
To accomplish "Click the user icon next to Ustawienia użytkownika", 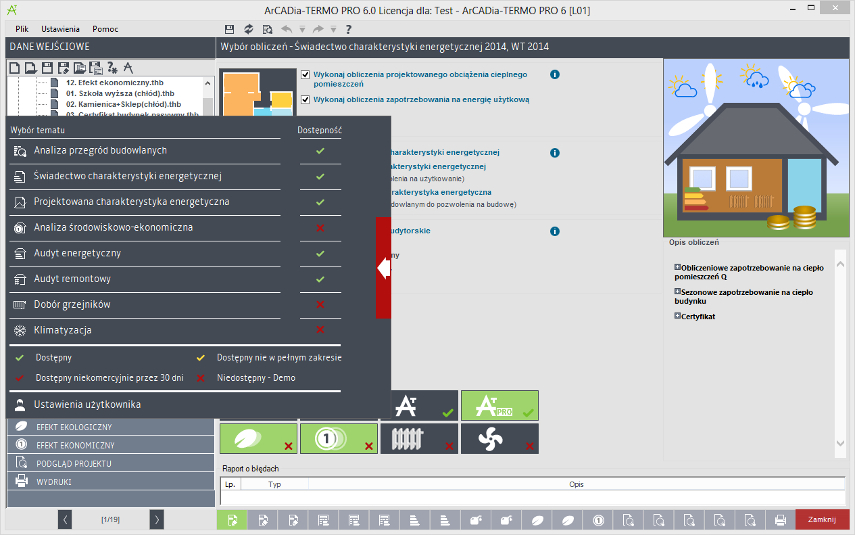I will point(20,405).
